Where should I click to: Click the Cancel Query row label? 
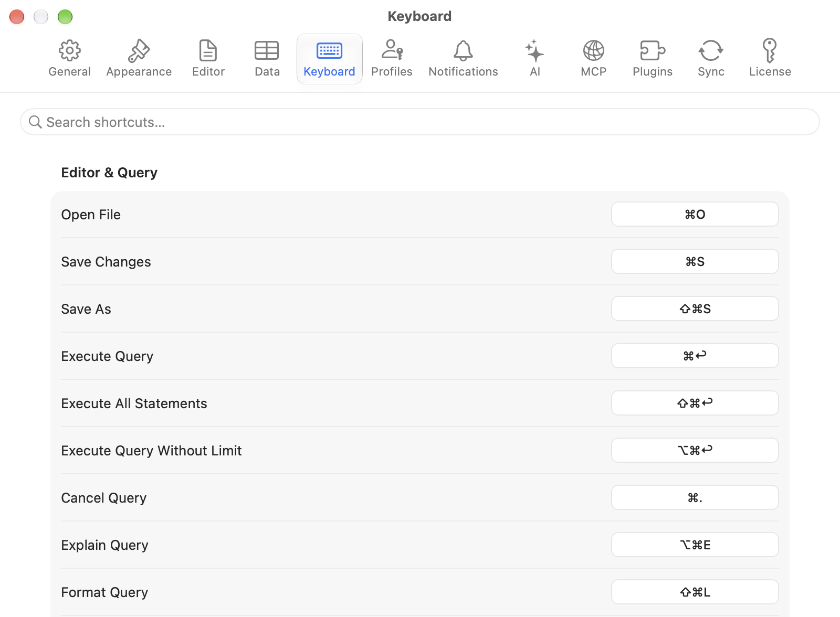point(103,498)
